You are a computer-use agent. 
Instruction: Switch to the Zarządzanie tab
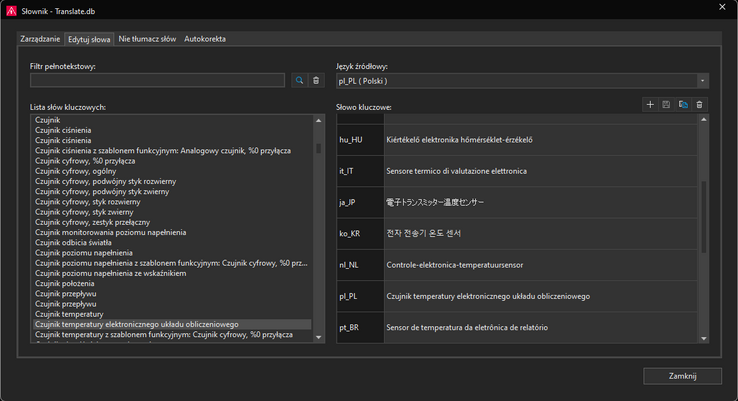[41, 39]
